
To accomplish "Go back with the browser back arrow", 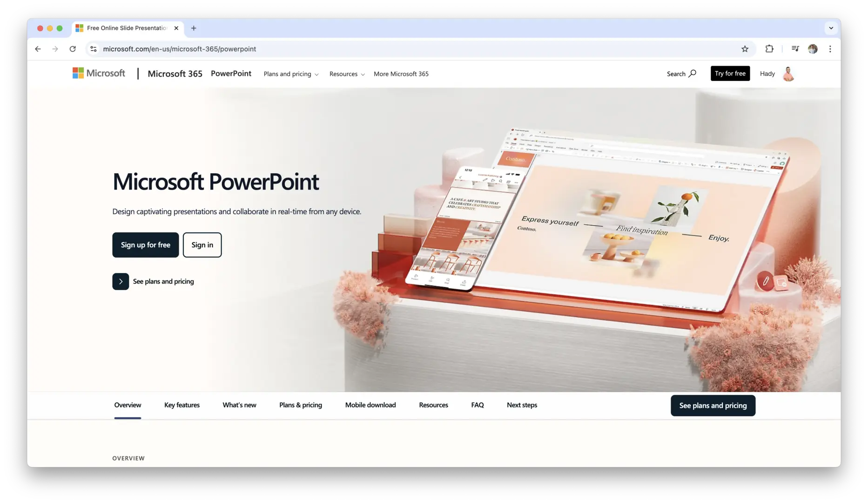I will click(38, 49).
